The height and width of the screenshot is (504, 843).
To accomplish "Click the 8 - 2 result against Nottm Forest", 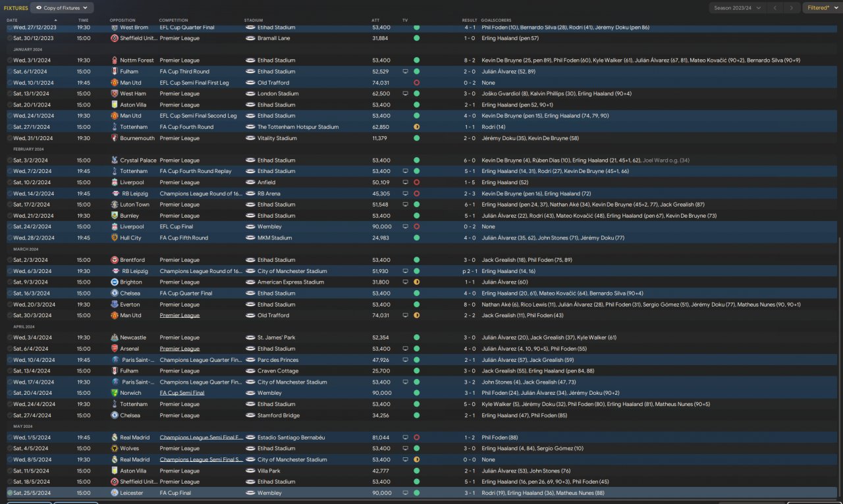I will point(470,61).
